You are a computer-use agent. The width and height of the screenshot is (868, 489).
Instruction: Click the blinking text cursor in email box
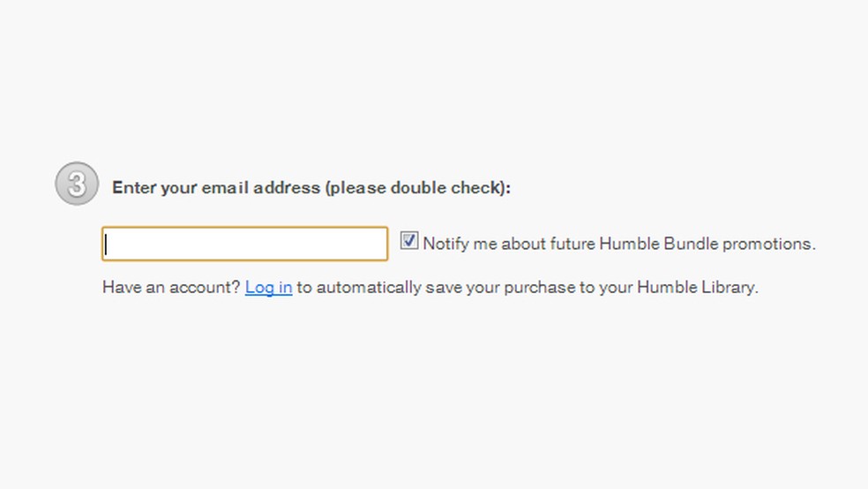[106, 244]
